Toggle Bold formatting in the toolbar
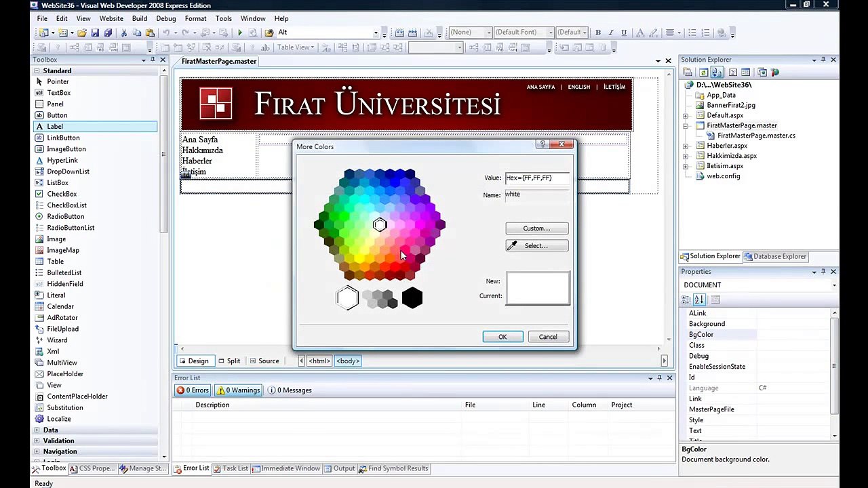 [x=598, y=33]
